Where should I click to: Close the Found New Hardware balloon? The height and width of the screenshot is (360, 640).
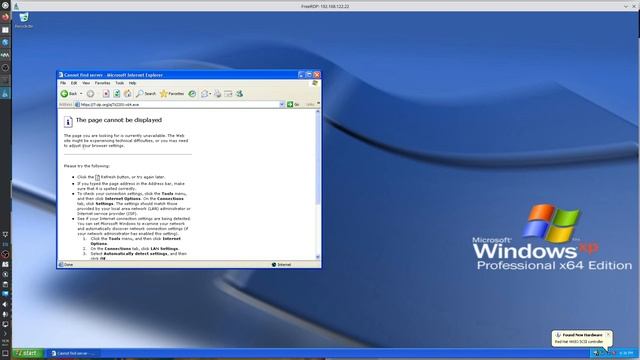pyautogui.click(x=608, y=334)
